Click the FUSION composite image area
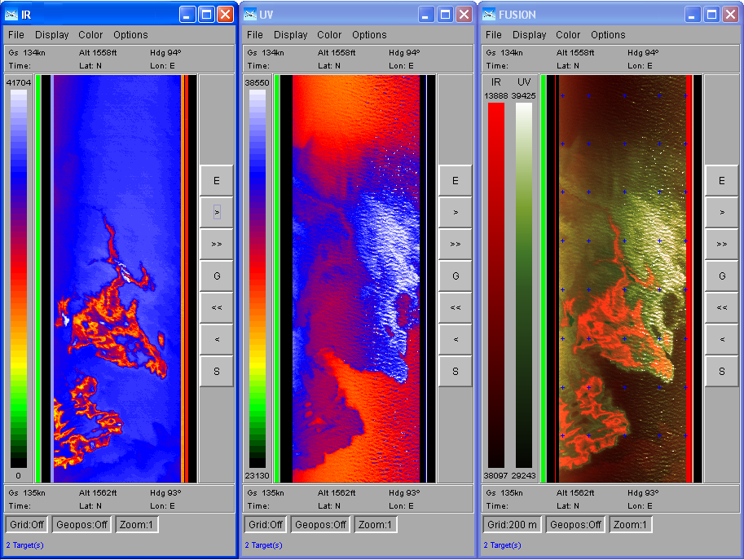 click(x=623, y=279)
